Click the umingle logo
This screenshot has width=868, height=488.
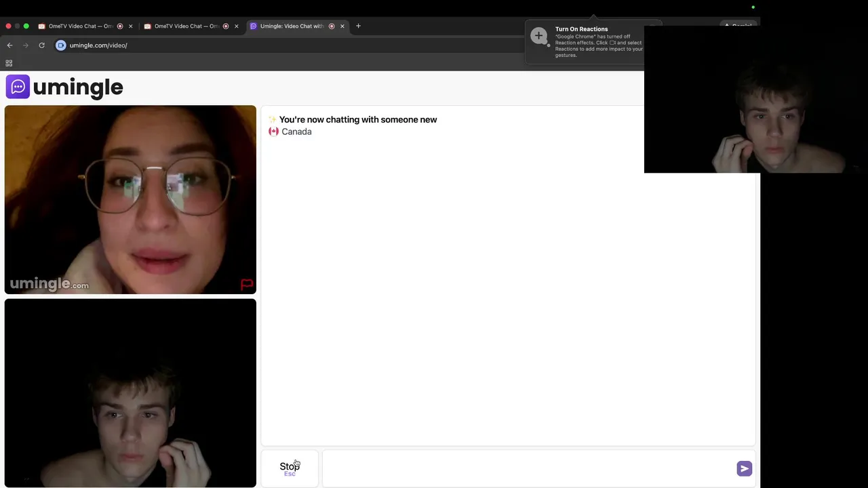(64, 87)
